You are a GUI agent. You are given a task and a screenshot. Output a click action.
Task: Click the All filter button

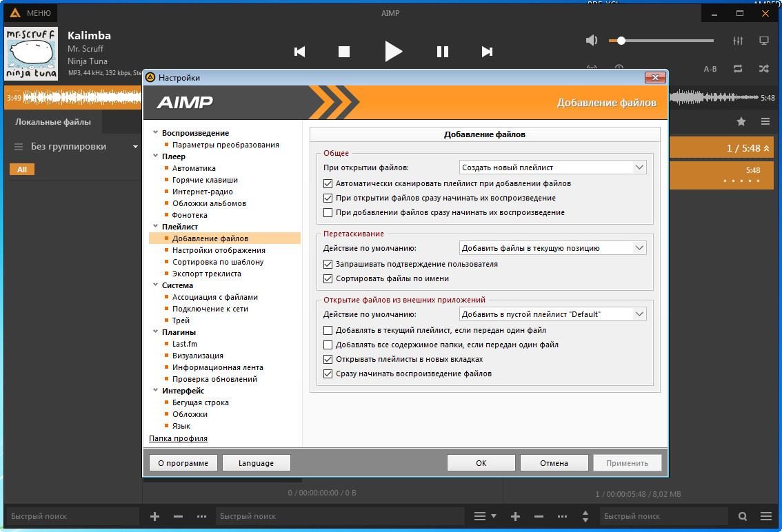click(x=22, y=170)
